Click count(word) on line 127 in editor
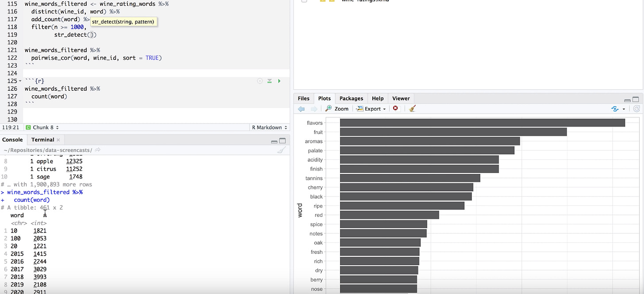Viewport: 644px width, 294px height. tap(49, 97)
